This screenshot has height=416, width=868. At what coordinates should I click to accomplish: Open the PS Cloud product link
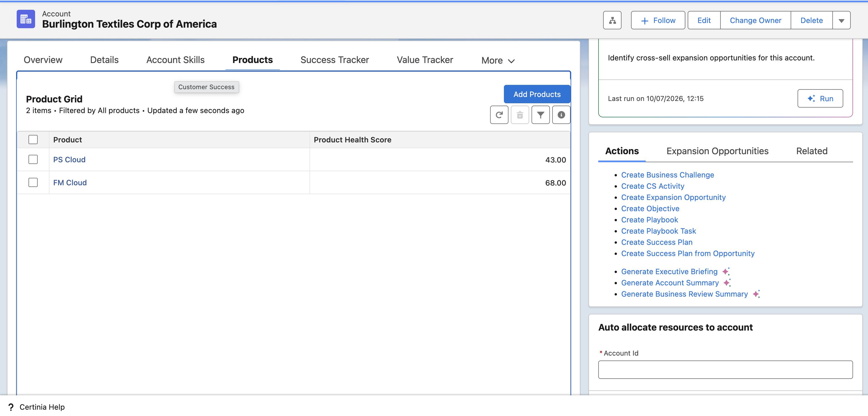point(69,159)
